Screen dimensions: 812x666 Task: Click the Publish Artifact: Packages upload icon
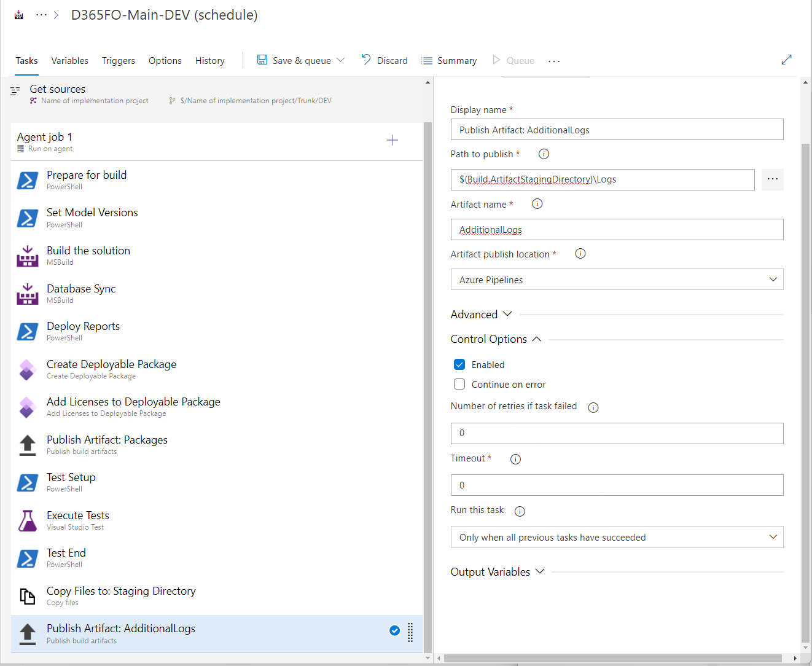[x=27, y=445]
